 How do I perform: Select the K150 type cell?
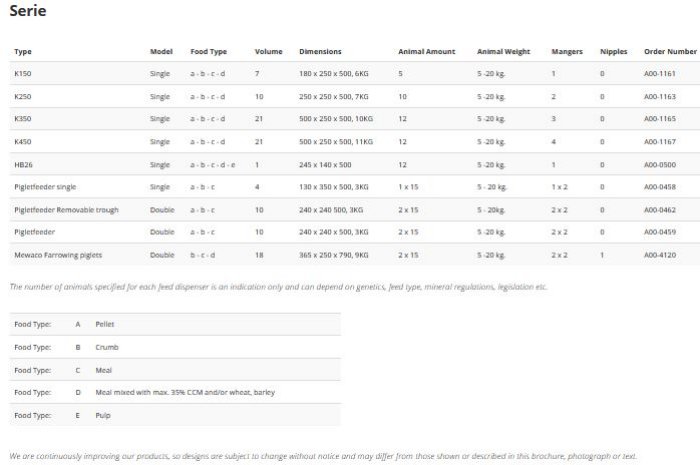point(23,74)
